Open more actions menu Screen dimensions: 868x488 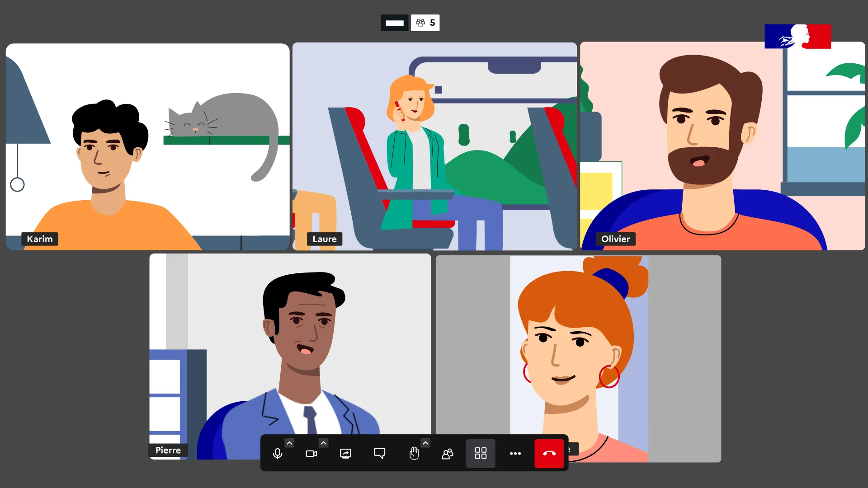(515, 453)
